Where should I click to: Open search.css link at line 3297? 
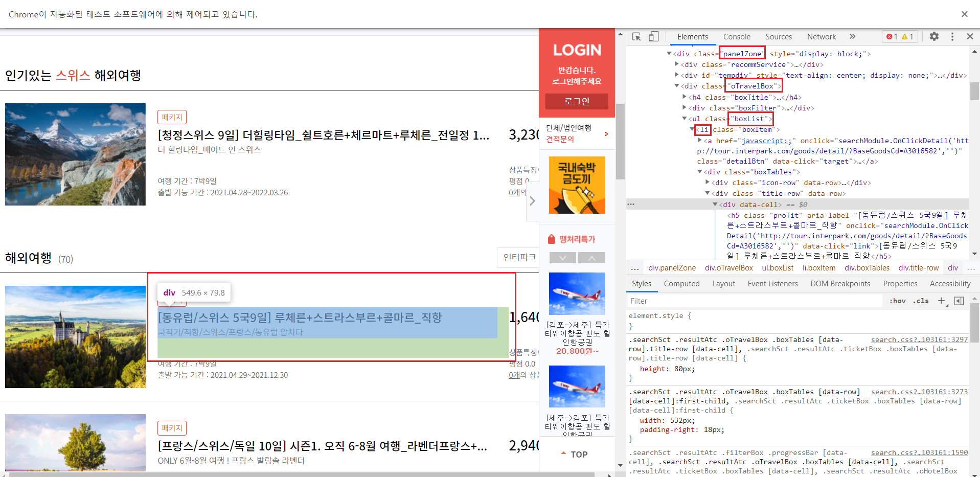click(919, 339)
